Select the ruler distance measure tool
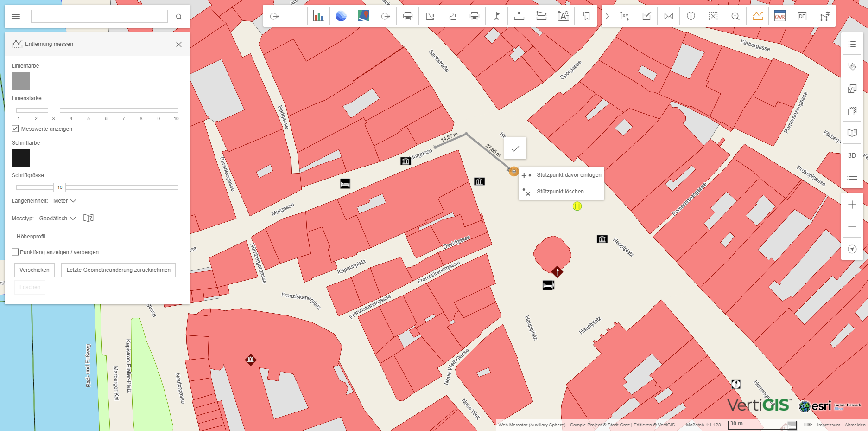The height and width of the screenshot is (431, 868). (519, 16)
